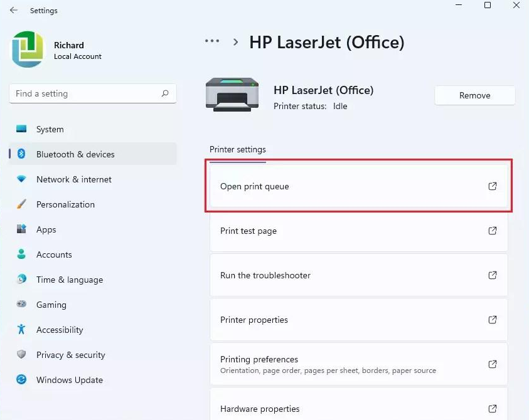Viewport: 529px width, 420px height.
Task: Click the Apps icon in sidebar
Action: [x=21, y=229]
